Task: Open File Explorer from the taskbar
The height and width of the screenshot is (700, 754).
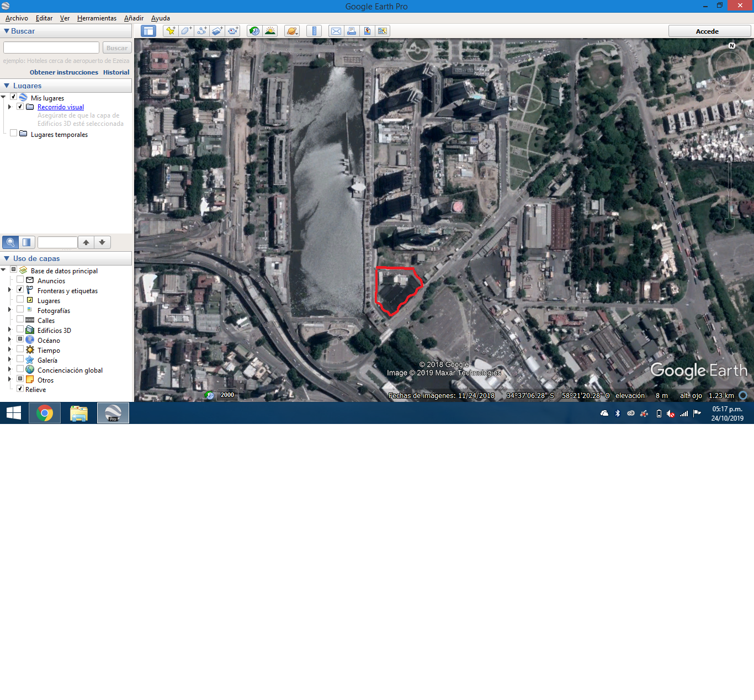Action: pos(79,413)
